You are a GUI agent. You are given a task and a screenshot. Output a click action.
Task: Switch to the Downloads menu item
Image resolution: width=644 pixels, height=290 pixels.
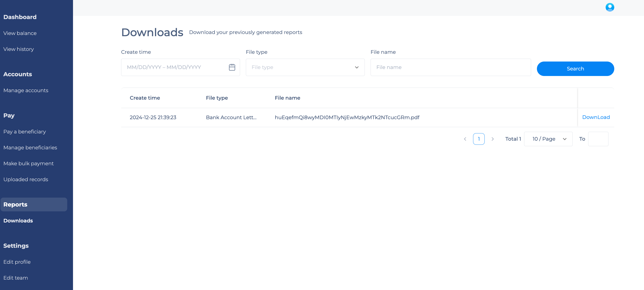pos(18,221)
